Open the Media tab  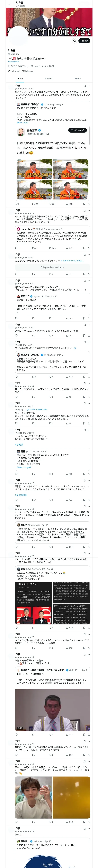(78, 79)
